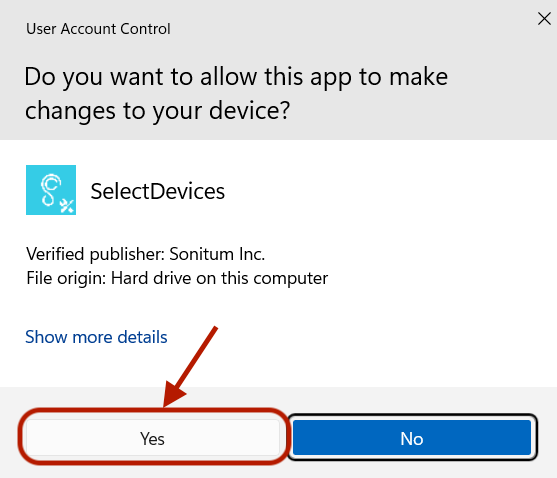This screenshot has height=478, width=557.
Task: Click Yes to allow SelectDevices changes
Action: [153, 438]
